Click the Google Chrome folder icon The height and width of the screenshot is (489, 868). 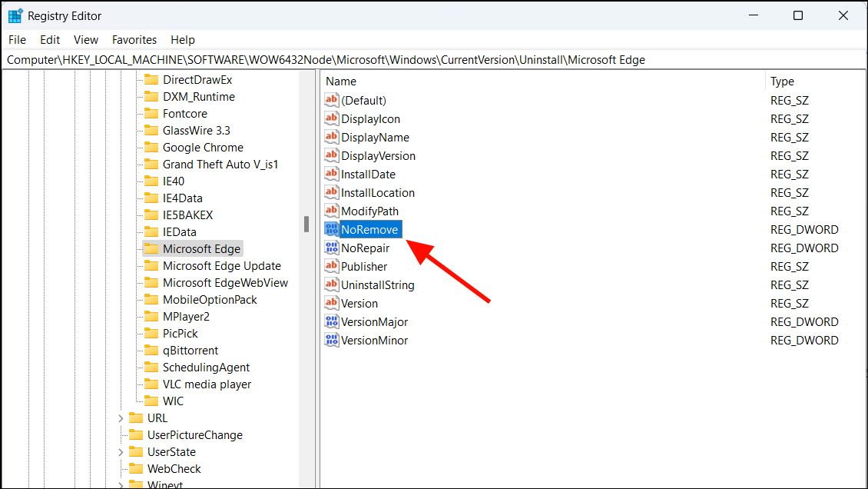click(151, 147)
